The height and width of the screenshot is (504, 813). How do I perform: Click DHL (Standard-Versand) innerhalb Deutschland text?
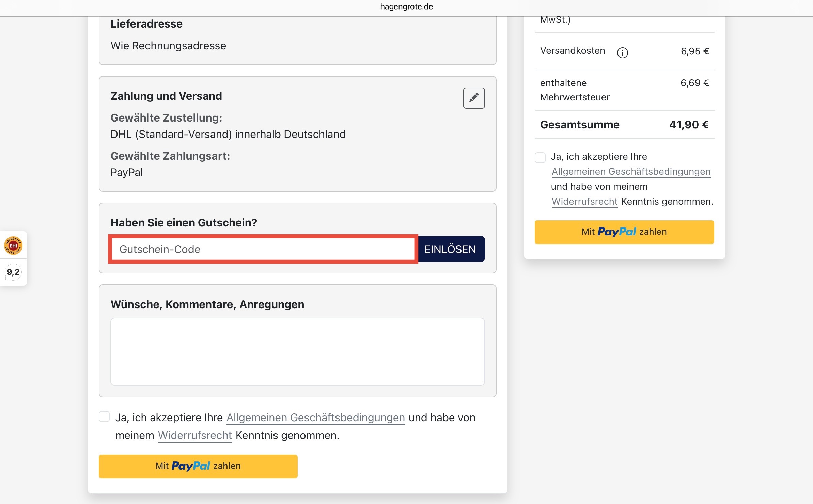(228, 134)
